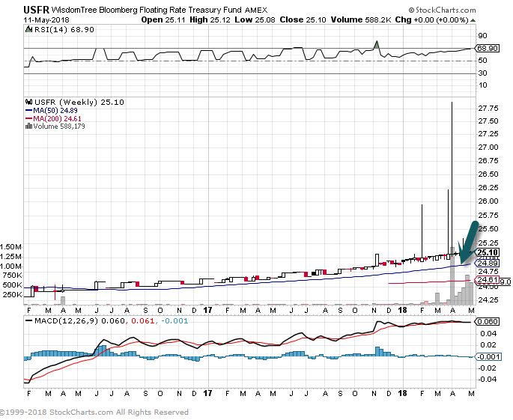This screenshot has width=513, height=420.
Task: Click the 17 year marker below the price panel
Action: tap(207, 310)
